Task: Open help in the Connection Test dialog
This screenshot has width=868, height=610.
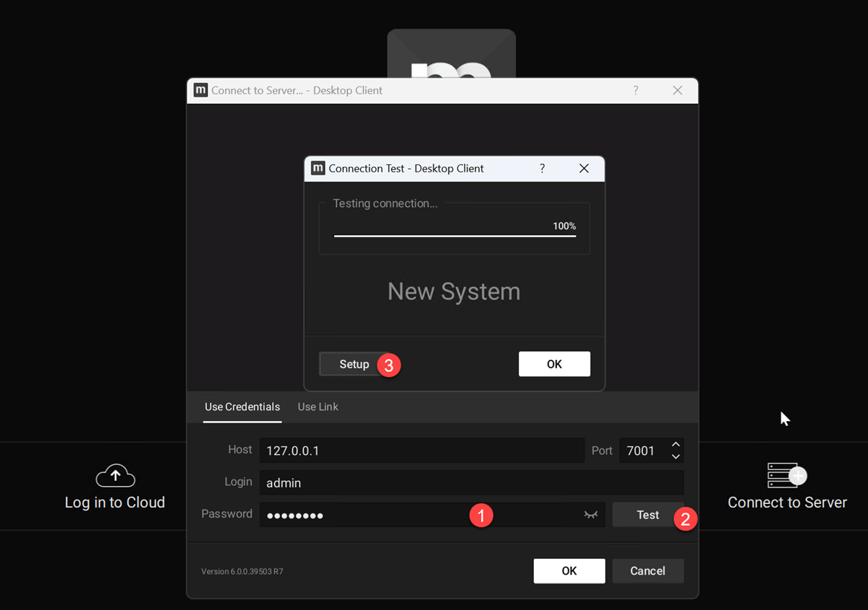Action: tap(543, 168)
